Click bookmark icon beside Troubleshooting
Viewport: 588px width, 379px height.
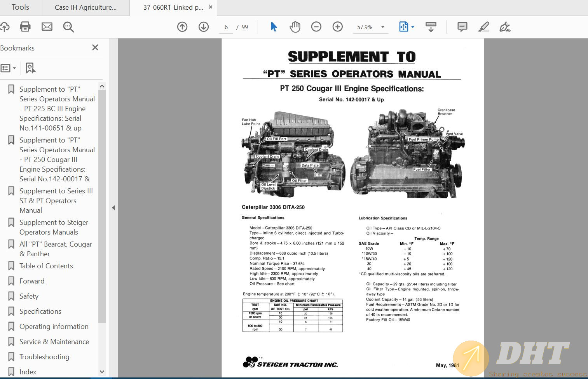[x=11, y=357]
